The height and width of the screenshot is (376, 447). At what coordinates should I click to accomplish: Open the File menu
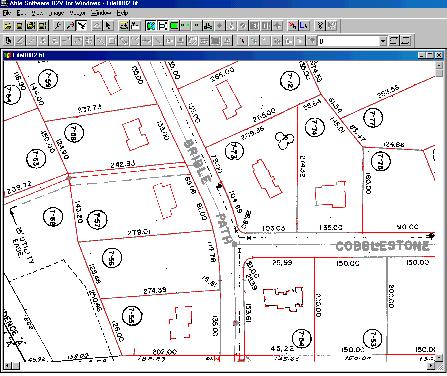click(7, 13)
